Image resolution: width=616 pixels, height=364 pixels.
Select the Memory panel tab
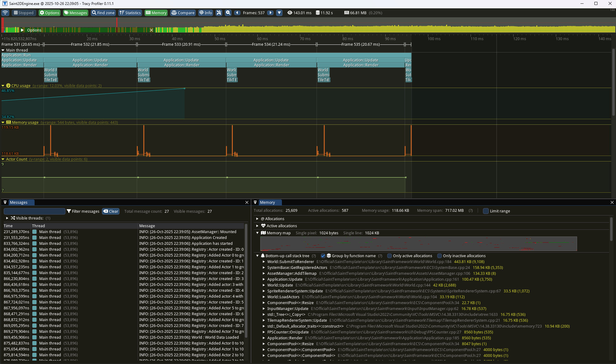click(267, 202)
